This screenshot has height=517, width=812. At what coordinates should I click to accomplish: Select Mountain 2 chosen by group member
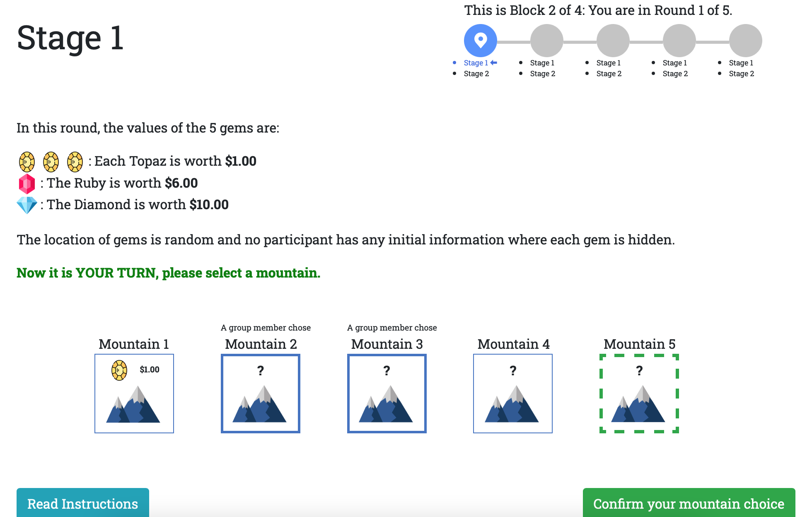tap(261, 394)
